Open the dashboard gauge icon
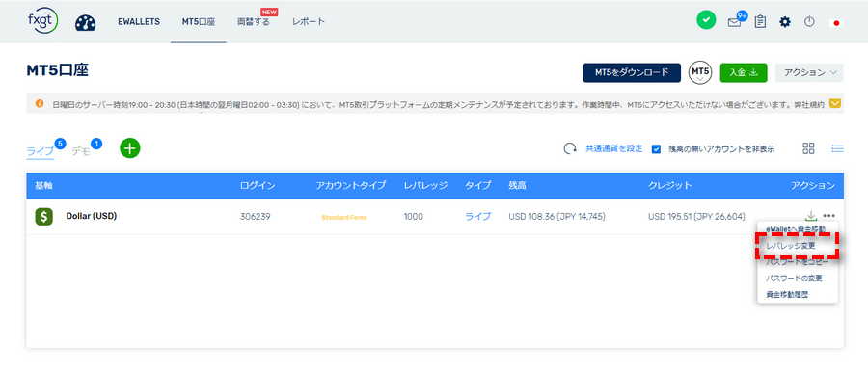The image size is (868, 372). (85, 22)
